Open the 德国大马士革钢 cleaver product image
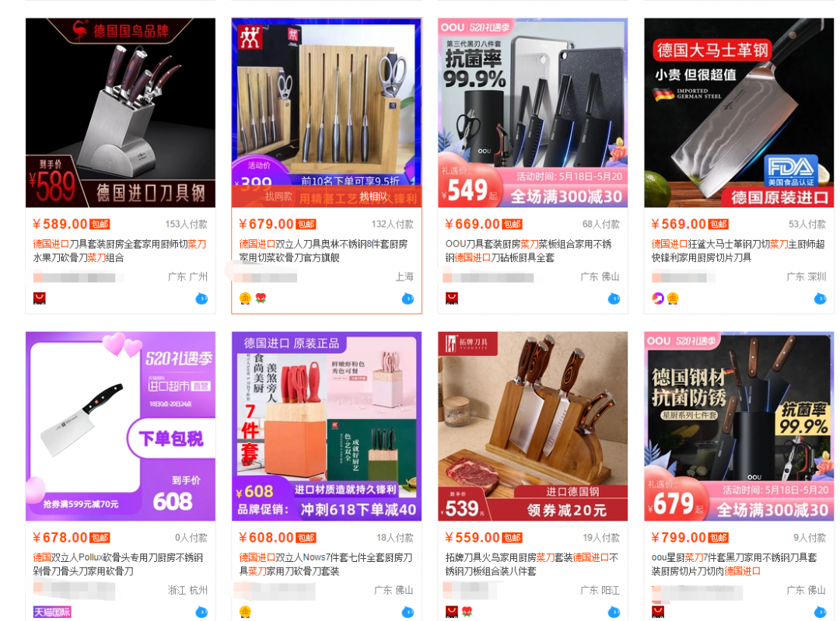840x621 pixels. tap(739, 113)
